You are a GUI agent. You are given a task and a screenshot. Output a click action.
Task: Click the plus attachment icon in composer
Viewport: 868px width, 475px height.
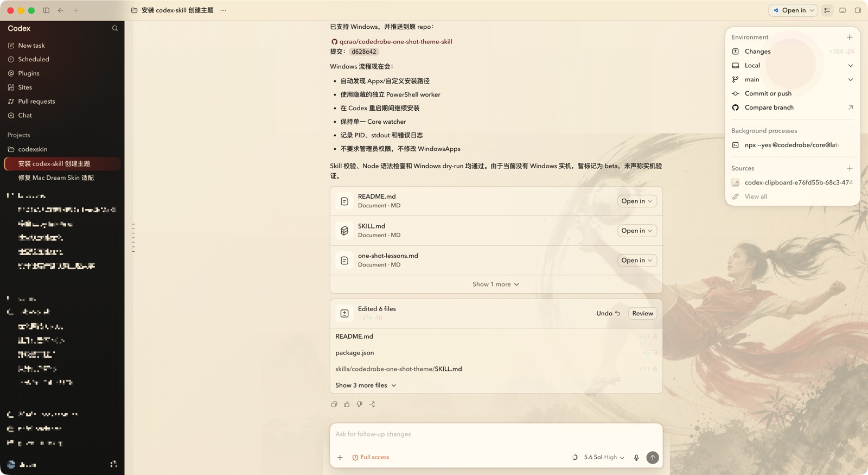point(340,458)
